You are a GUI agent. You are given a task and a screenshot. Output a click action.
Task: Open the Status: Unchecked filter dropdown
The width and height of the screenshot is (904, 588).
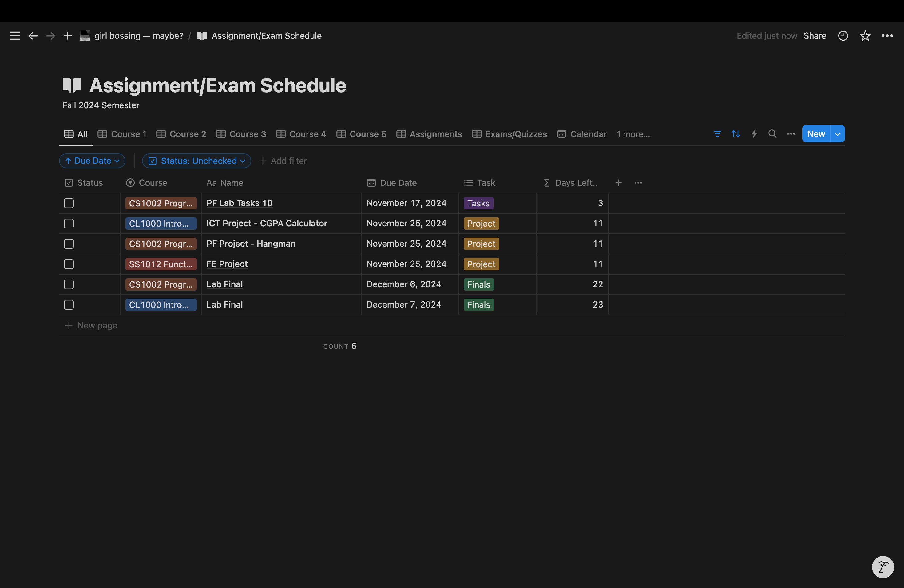click(196, 161)
